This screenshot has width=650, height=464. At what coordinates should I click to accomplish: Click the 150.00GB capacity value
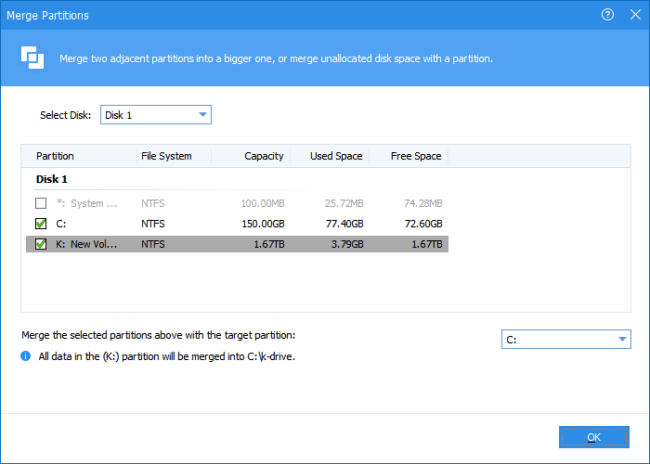click(263, 223)
